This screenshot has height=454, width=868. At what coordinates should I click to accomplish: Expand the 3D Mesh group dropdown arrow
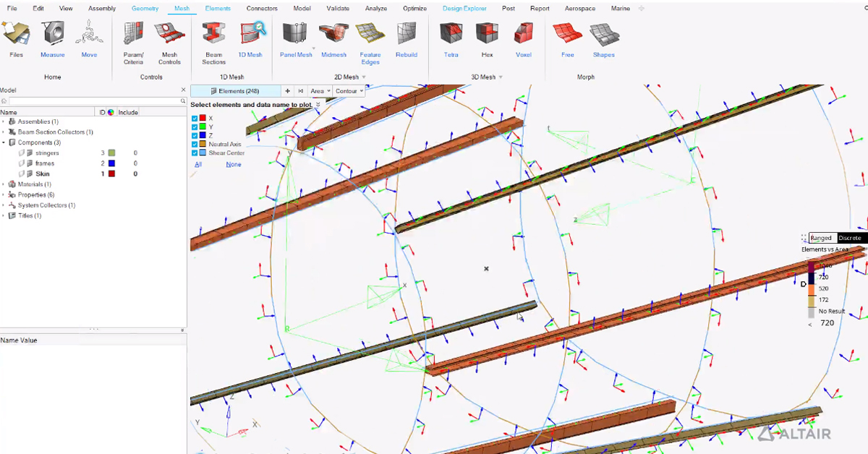coord(501,77)
